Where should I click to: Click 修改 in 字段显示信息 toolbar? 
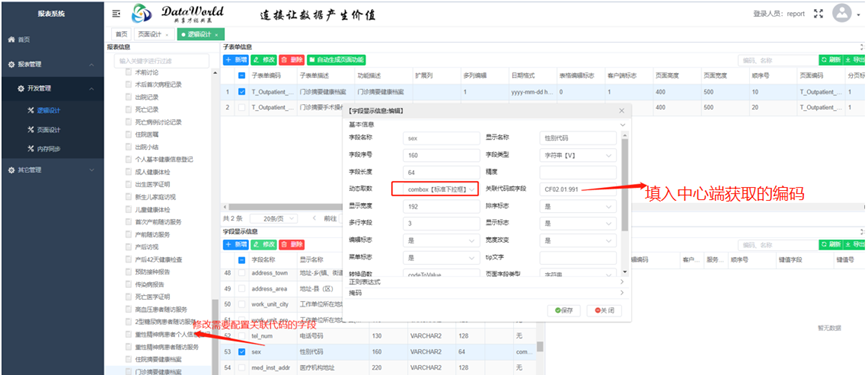click(x=264, y=244)
